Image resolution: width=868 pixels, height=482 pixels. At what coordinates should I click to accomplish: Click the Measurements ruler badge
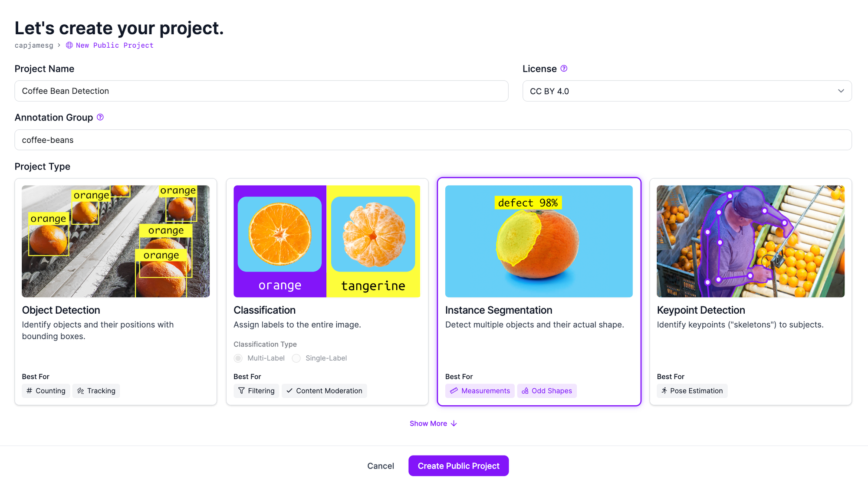click(480, 391)
